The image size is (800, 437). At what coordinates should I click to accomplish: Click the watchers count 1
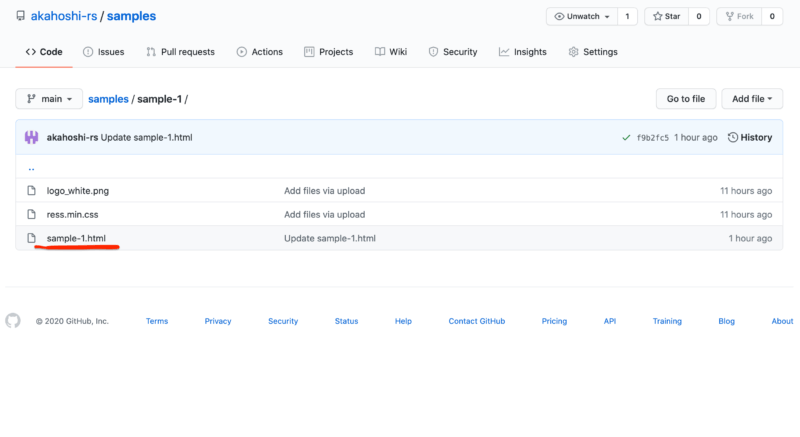coord(627,16)
